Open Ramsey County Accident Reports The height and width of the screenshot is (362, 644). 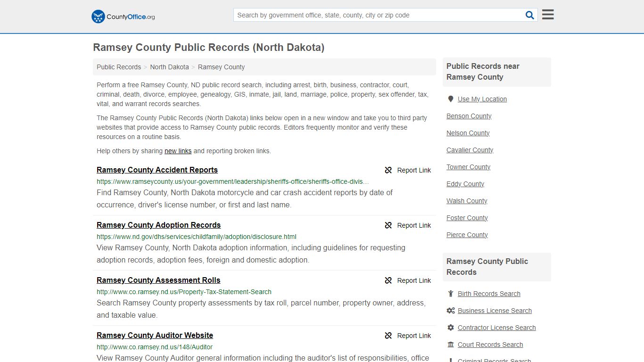[157, 170]
